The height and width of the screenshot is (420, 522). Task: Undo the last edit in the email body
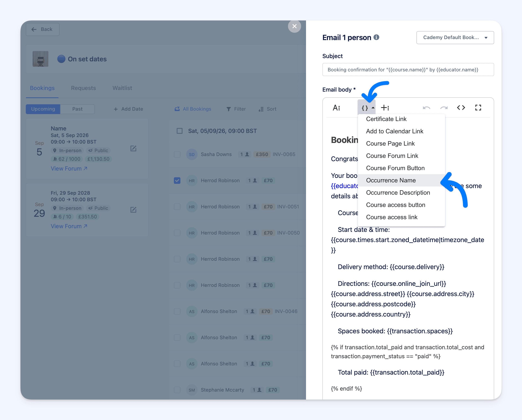click(x=426, y=108)
